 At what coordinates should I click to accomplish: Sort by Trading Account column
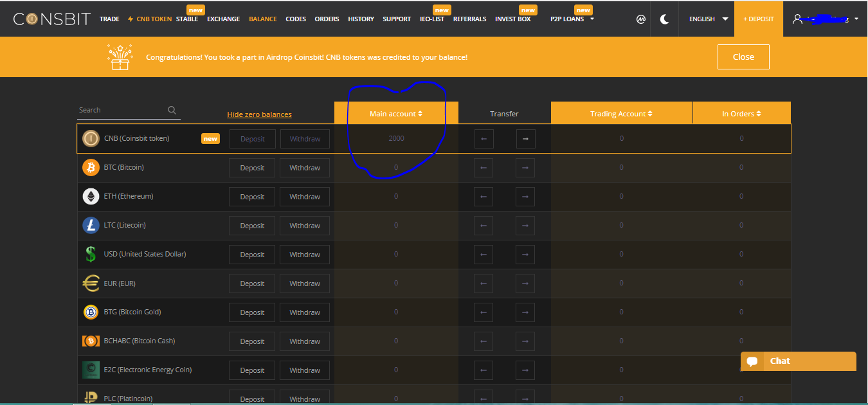621,114
